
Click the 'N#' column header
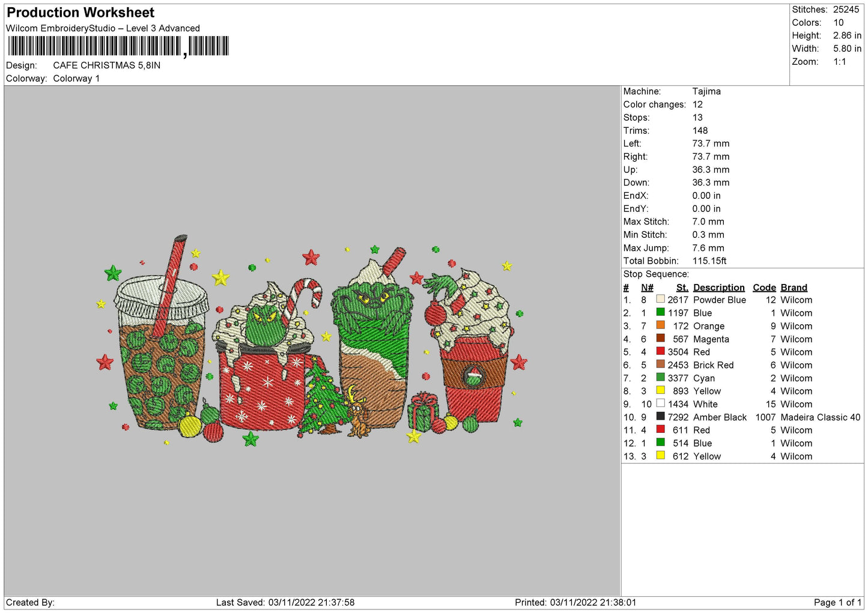tap(647, 288)
